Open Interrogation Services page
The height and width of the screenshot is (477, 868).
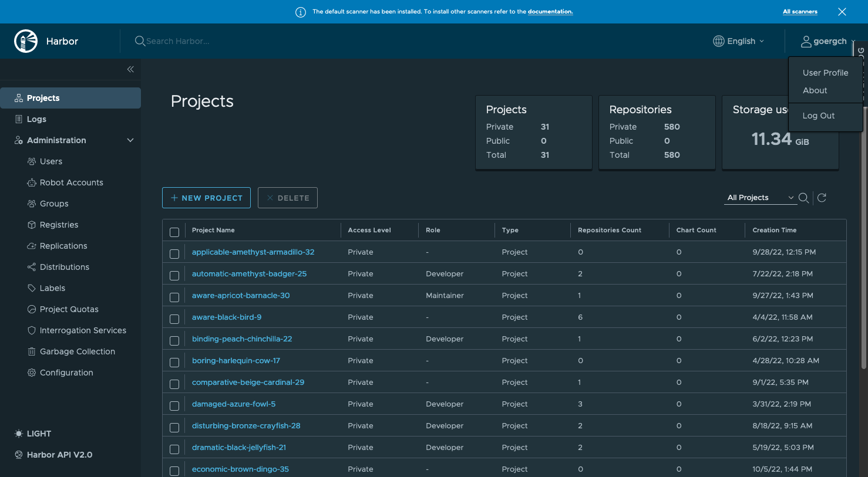coord(83,330)
